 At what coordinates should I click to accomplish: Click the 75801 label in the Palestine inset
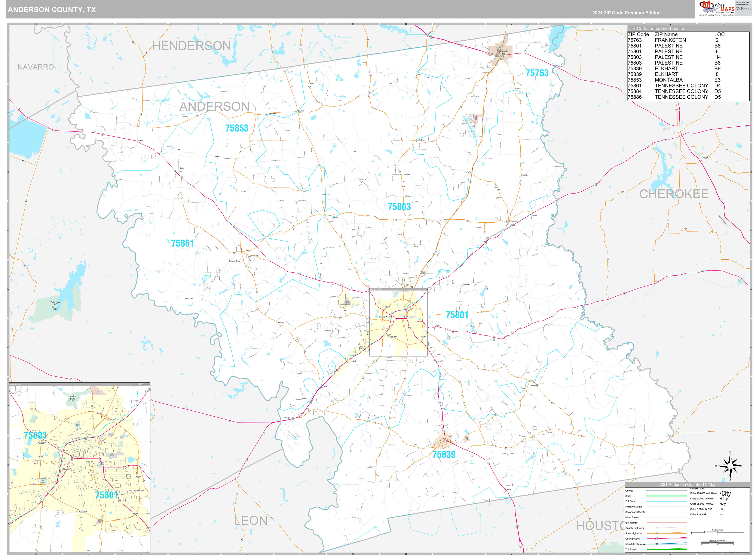click(106, 495)
